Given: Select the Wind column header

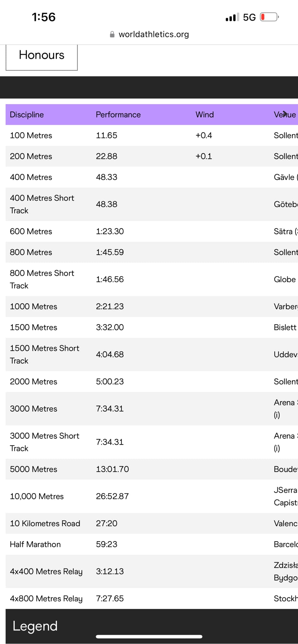Looking at the screenshot, I should (205, 114).
